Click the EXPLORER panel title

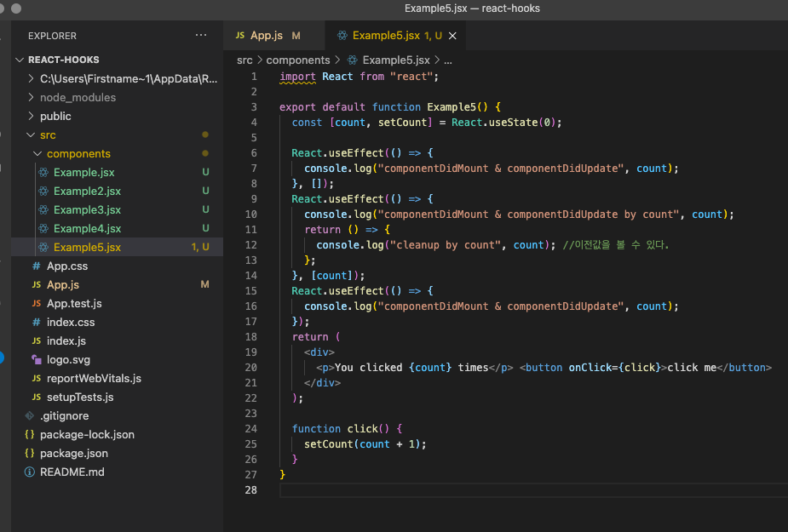[x=52, y=36]
